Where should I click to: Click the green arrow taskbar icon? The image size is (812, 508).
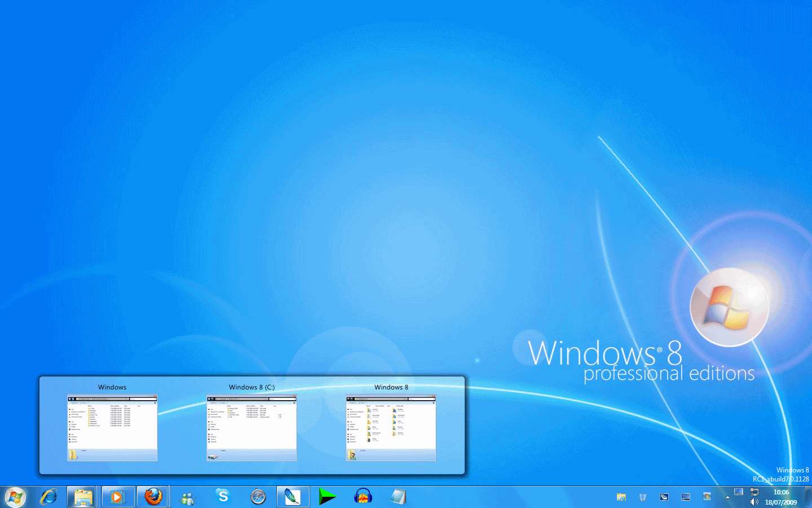click(x=327, y=497)
